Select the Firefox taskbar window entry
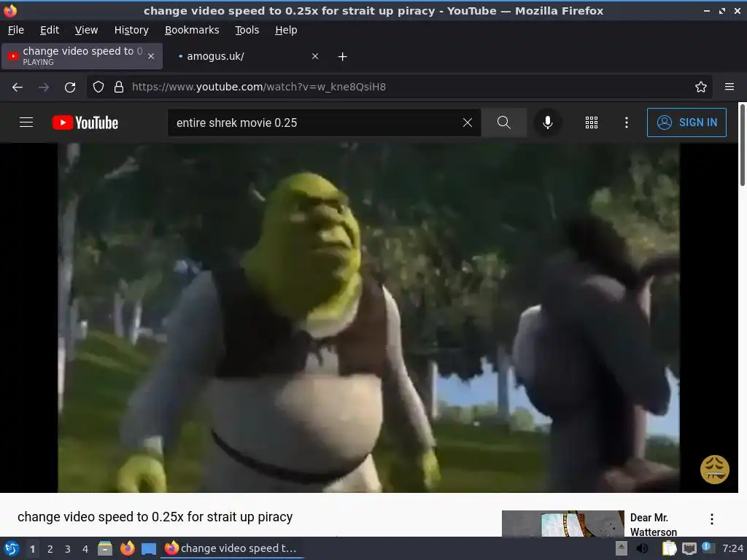The height and width of the screenshot is (560, 747). 231,548
